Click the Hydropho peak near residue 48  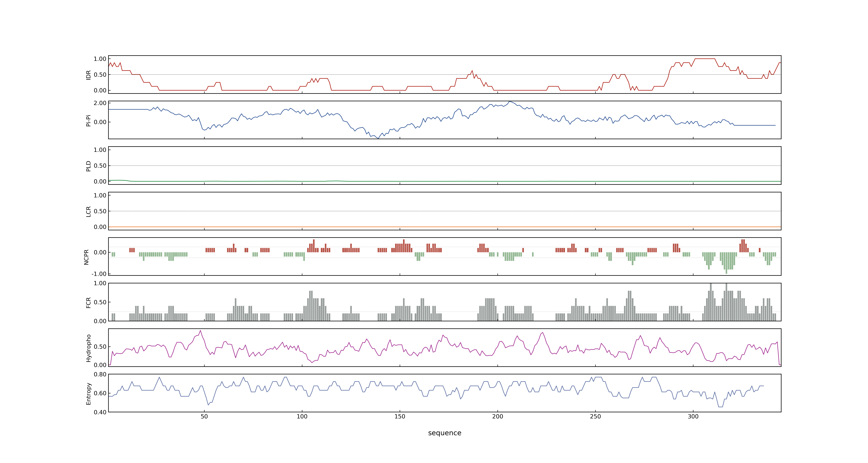[x=201, y=331]
